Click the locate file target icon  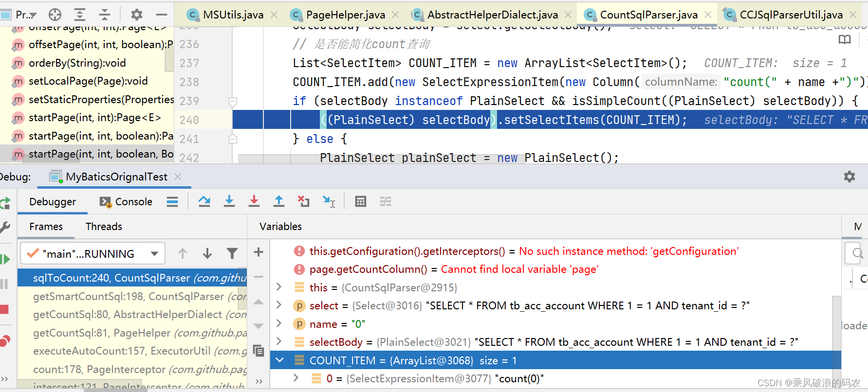coord(55,15)
